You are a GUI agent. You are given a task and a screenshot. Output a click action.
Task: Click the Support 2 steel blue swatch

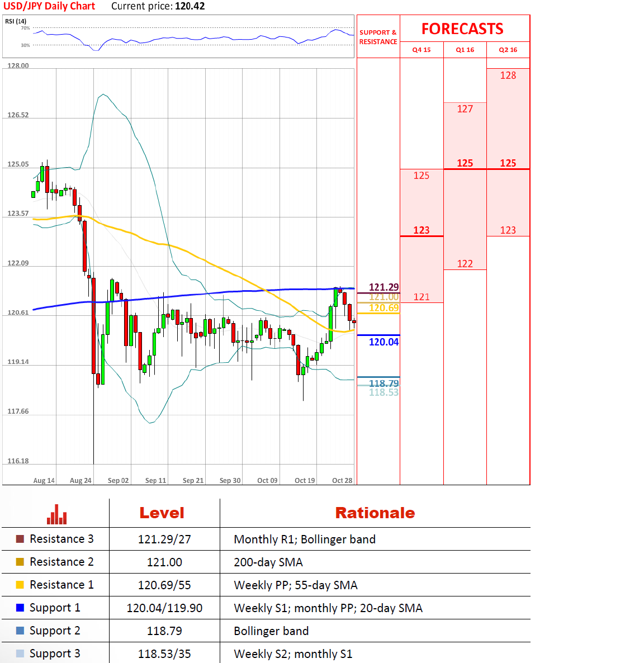coord(20,631)
